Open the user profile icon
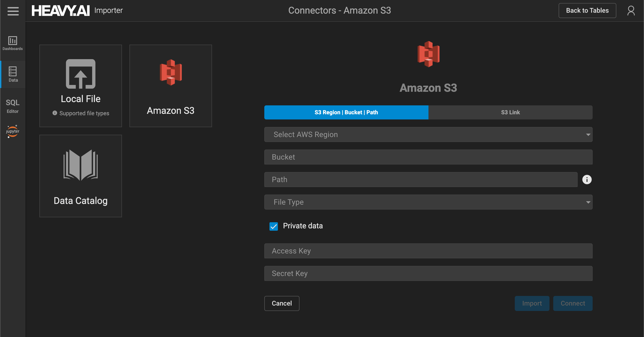644x337 pixels. click(631, 11)
